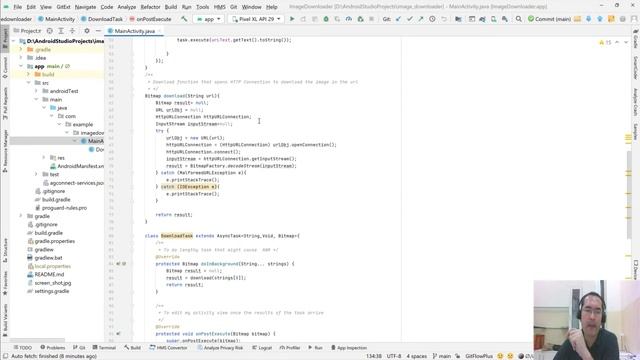The width and height of the screenshot is (640, 360).
Task: Open Git history clock icon
Action: (x=432, y=19)
